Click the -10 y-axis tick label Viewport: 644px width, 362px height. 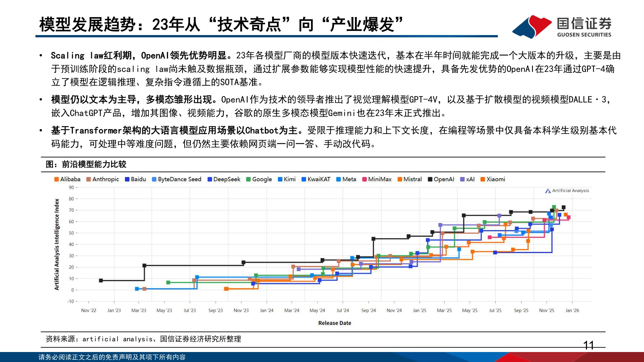click(71, 302)
